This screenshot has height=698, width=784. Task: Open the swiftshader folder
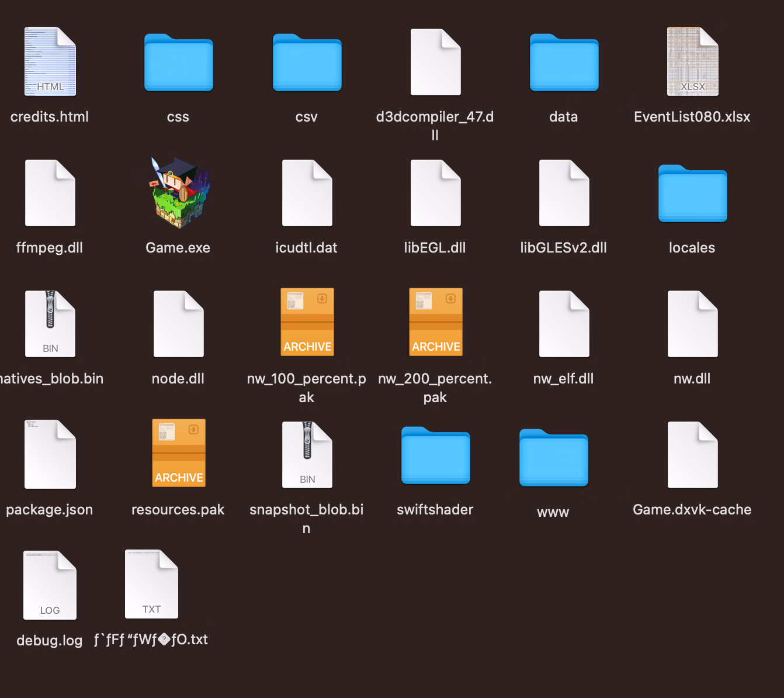tap(435, 456)
